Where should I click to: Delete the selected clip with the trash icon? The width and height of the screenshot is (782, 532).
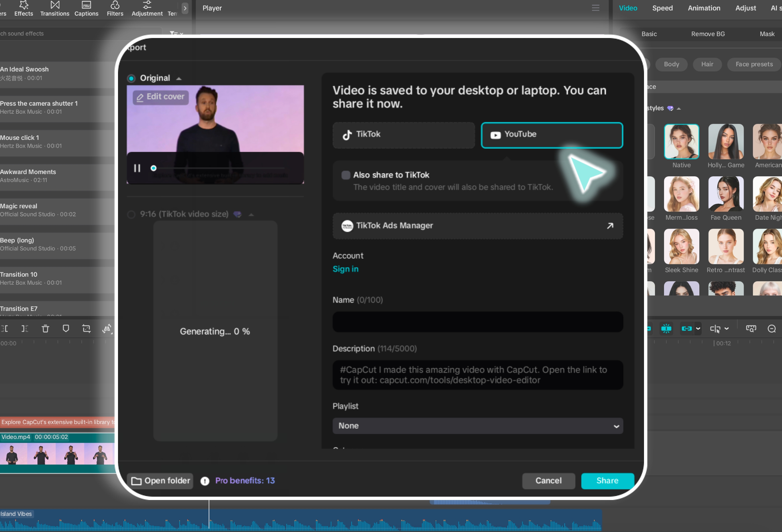[45, 329]
